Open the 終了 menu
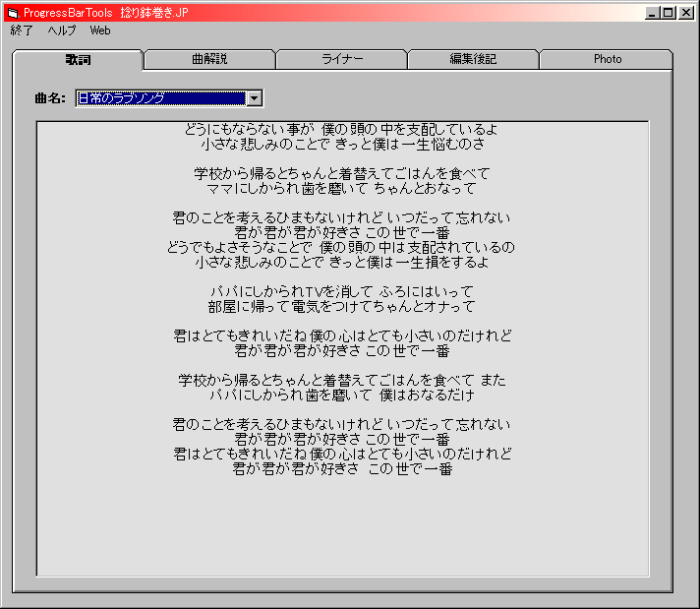Viewport: 700px width, 609px height. [22, 30]
